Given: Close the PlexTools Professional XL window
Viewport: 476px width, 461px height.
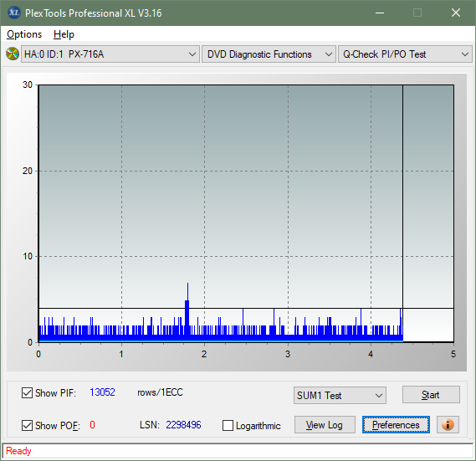Looking at the screenshot, I should pos(456,13).
